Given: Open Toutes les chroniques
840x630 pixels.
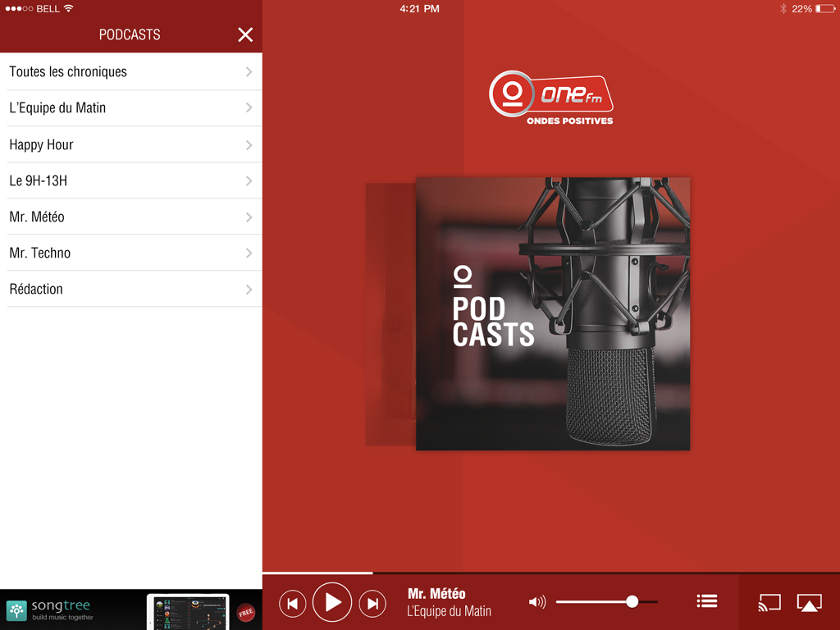Looking at the screenshot, I should (131, 72).
